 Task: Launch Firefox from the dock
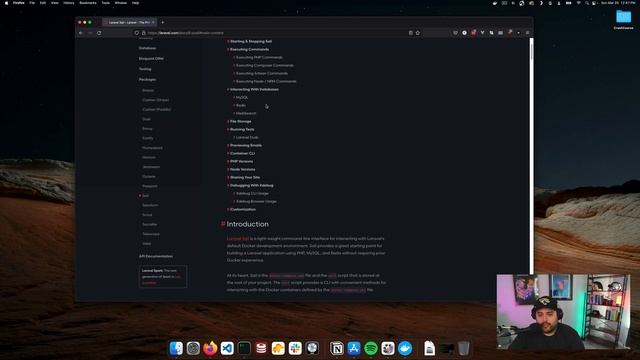click(210, 348)
